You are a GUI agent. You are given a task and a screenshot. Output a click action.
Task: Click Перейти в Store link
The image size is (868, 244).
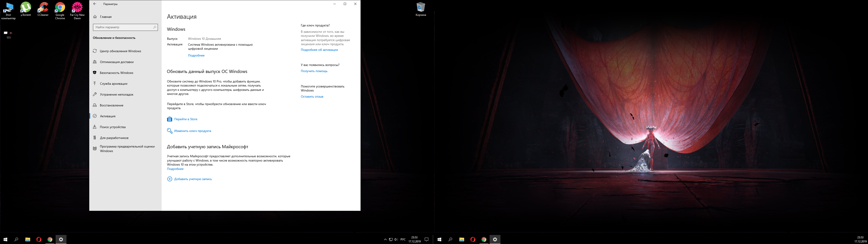pyautogui.click(x=185, y=119)
